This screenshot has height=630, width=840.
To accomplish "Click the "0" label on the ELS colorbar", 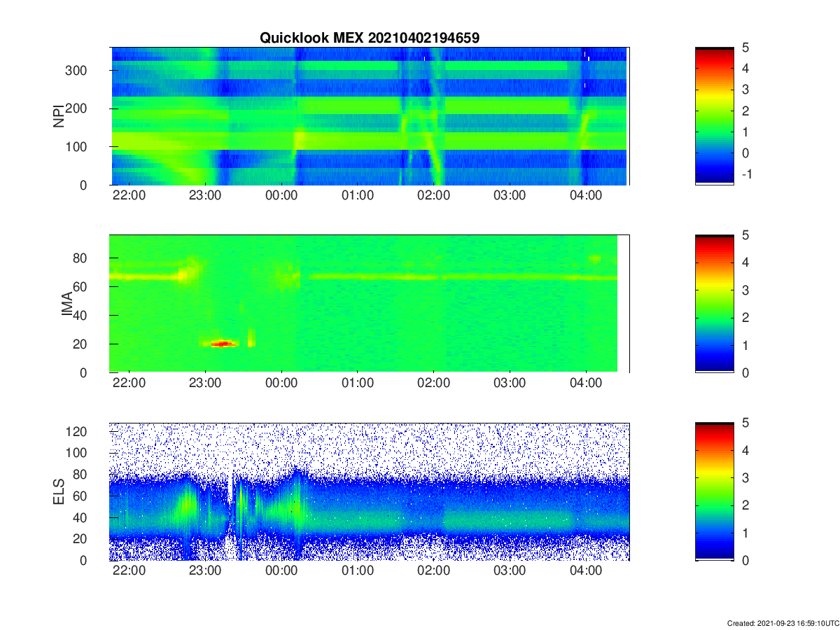I will tap(746, 561).
